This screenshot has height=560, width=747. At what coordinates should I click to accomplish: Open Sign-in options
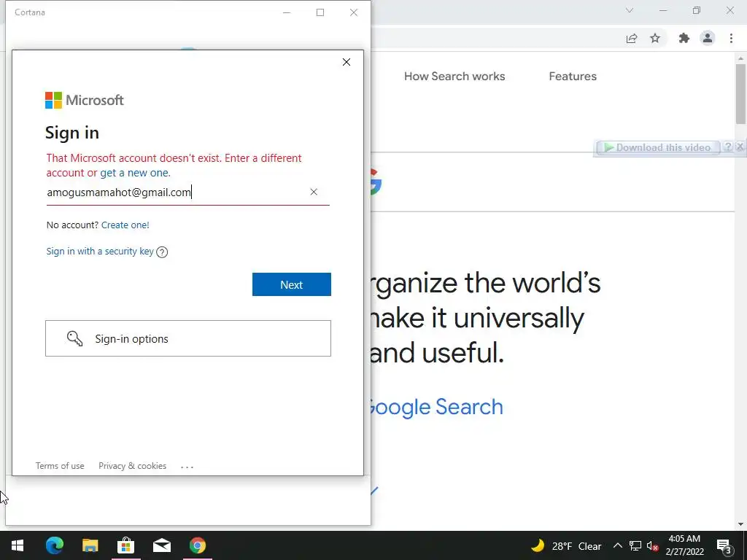188,338
